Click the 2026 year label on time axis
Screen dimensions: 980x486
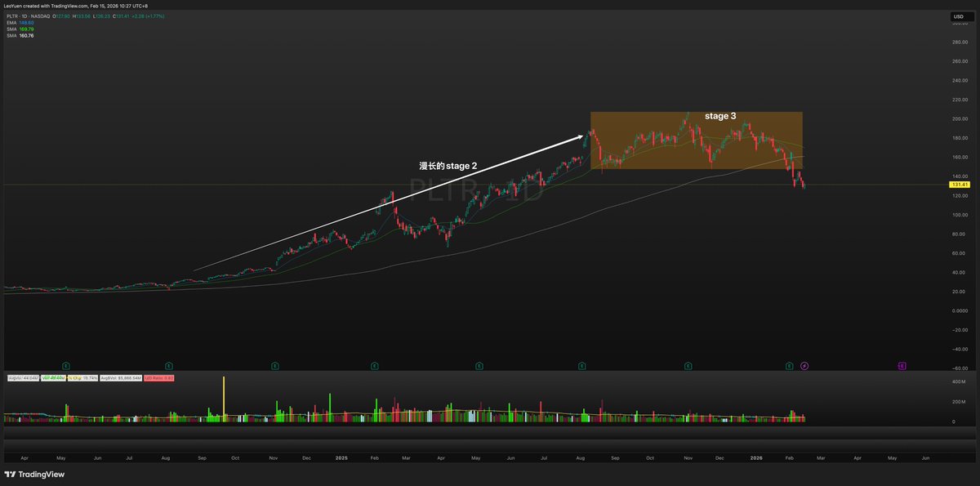(755, 459)
